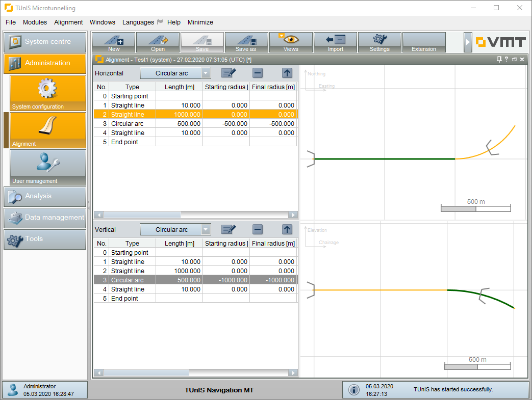The width and height of the screenshot is (532, 400).
Task: Undock the Alignment panel window icon
Action: click(514, 59)
